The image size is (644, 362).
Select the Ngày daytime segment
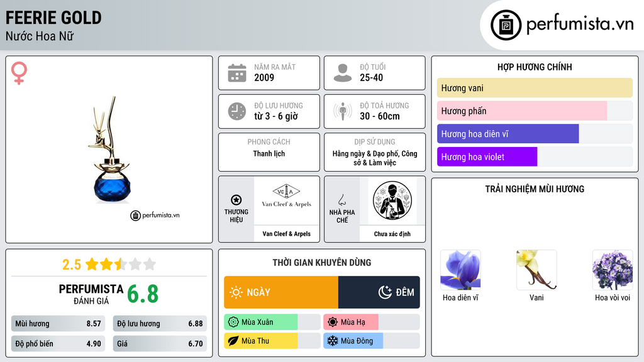(x=281, y=292)
